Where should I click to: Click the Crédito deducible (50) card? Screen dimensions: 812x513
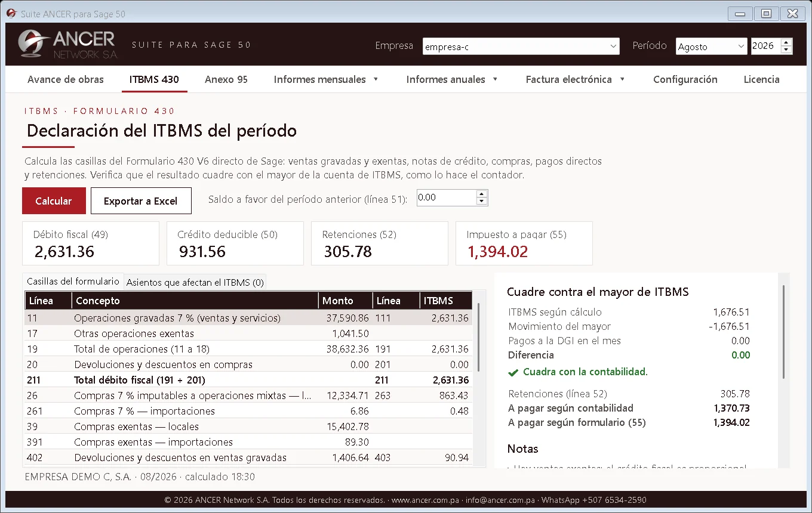tap(235, 243)
